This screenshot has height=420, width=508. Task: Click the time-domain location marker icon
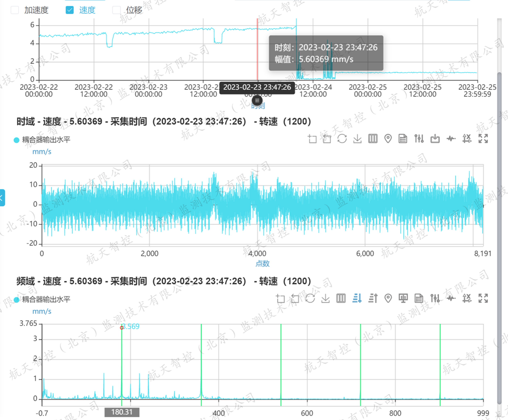[x=388, y=139]
